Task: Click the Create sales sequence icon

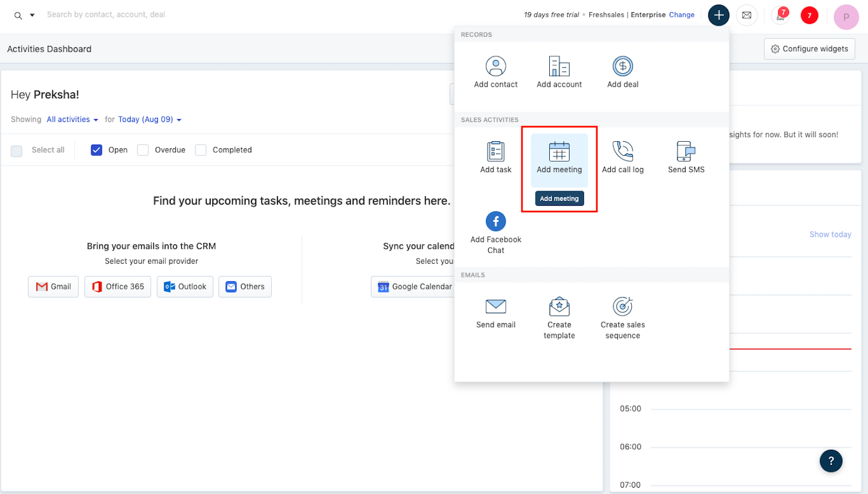Action: [622, 307]
